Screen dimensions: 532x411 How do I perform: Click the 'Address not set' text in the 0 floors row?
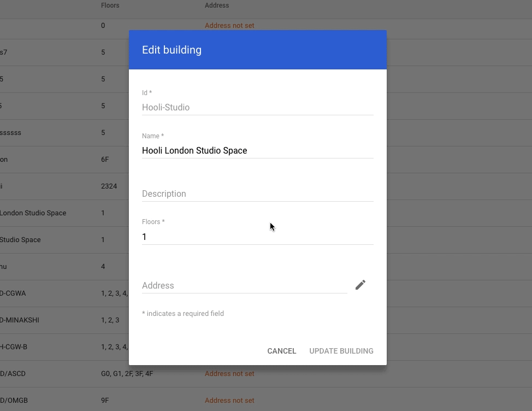click(229, 26)
